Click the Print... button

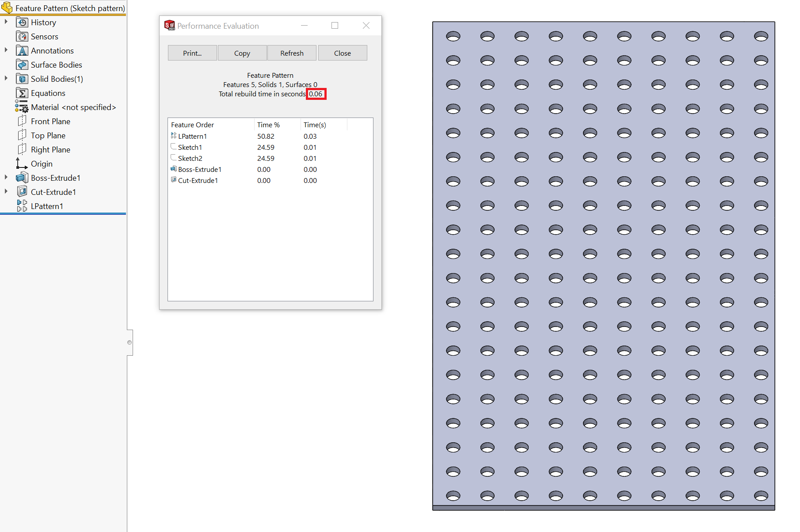pos(192,53)
